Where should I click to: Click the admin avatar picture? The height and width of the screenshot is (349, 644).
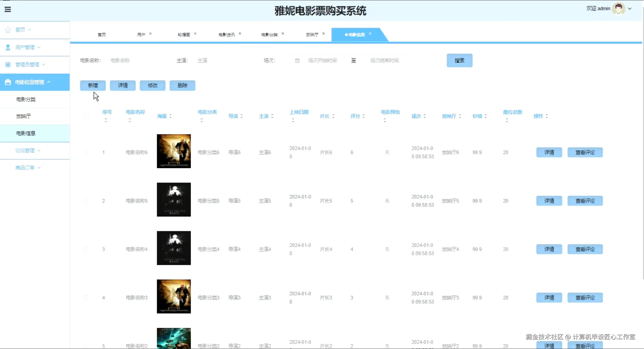[618, 9]
